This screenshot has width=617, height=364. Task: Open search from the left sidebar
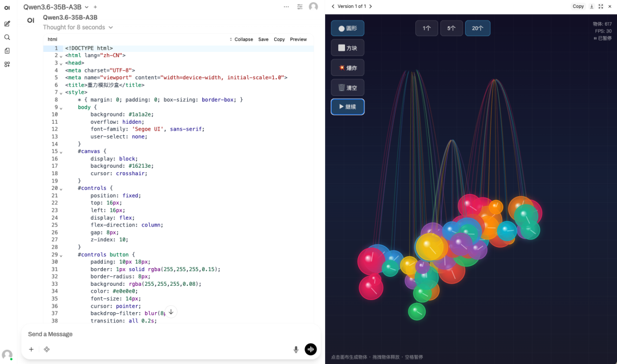[7, 37]
